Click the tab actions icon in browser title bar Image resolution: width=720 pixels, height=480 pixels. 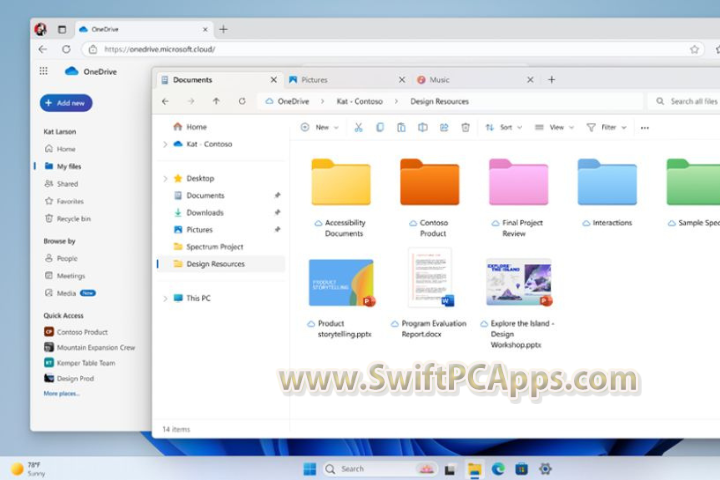(62, 29)
